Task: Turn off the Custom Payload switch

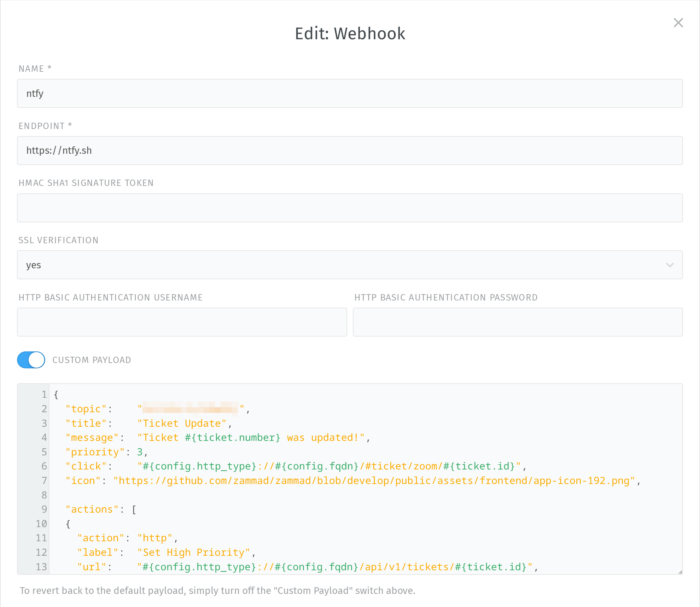Action: pos(31,360)
